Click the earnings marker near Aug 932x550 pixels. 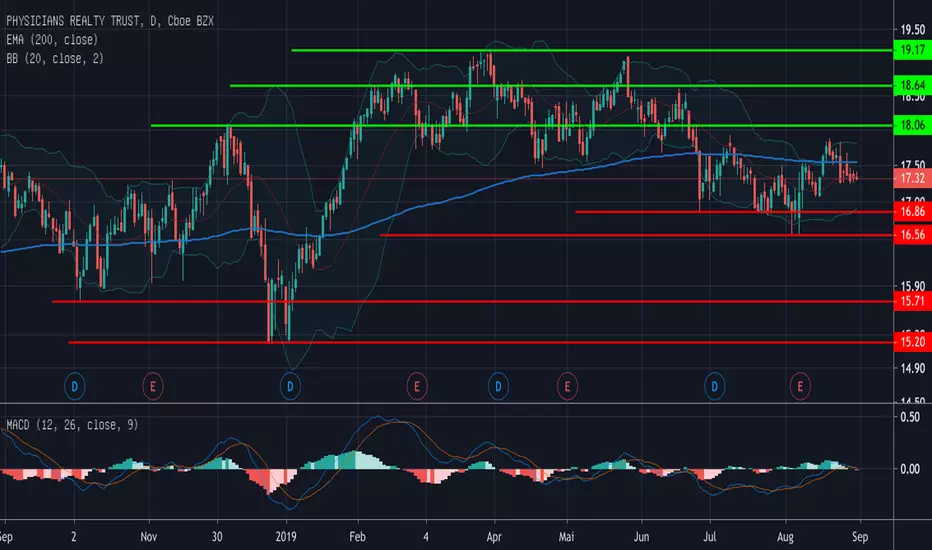[x=800, y=386]
